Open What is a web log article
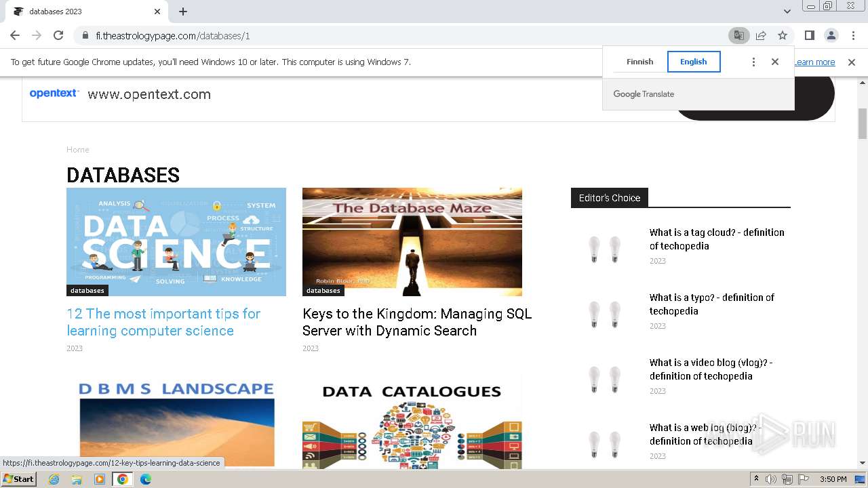Viewport: 868px width, 488px height. [x=705, y=434]
